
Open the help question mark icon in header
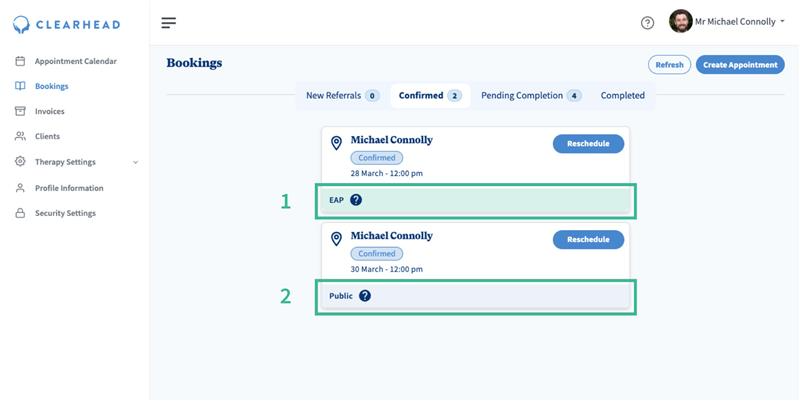coord(647,23)
